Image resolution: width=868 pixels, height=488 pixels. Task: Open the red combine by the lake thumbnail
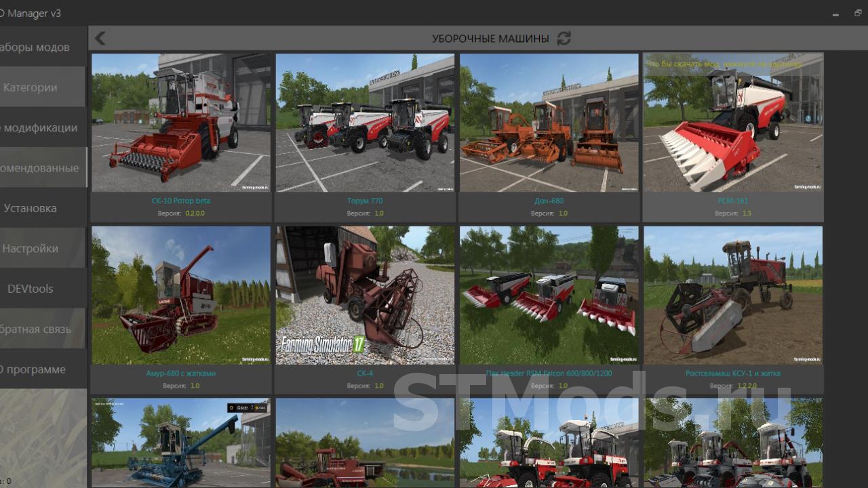click(365, 443)
